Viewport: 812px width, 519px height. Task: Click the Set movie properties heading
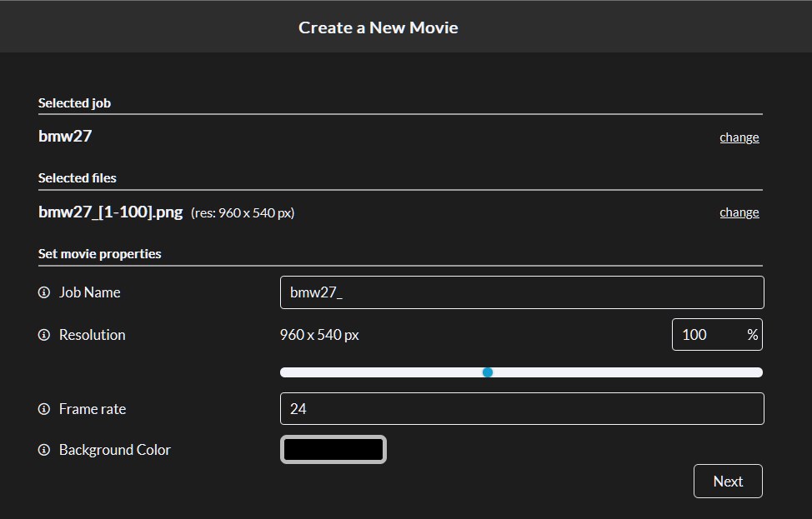[x=99, y=253]
